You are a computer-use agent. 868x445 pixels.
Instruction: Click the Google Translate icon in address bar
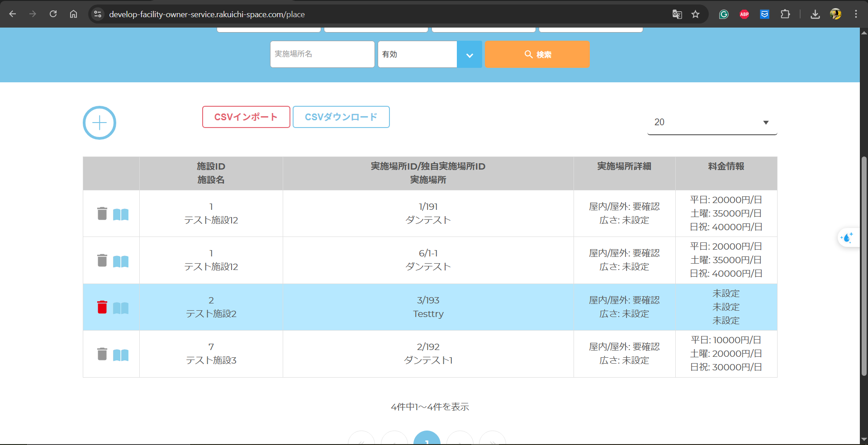coord(677,14)
